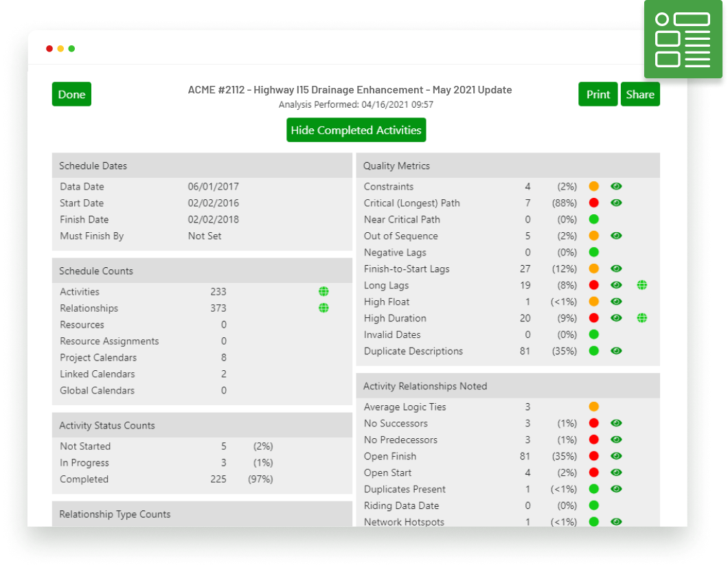Click the globe icon beside Relationships
The height and width of the screenshot is (568, 728).
pos(323,308)
